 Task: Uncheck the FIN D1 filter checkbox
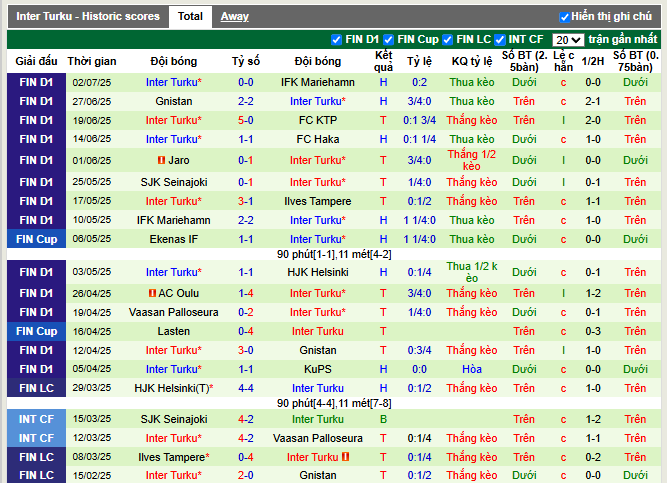(336, 40)
